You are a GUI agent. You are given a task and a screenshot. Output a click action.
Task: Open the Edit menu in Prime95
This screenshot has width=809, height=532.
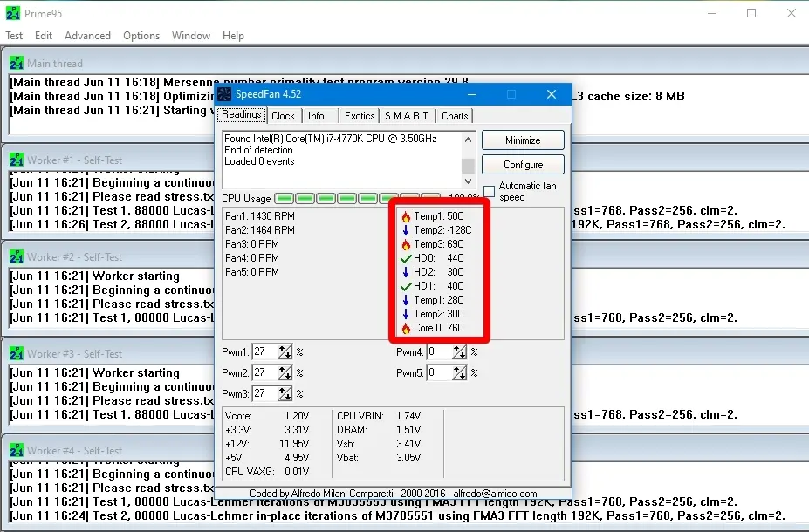(x=44, y=36)
